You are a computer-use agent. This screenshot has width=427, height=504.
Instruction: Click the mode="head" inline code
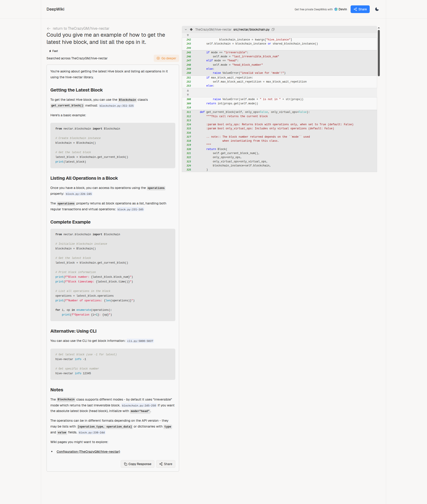pyautogui.click(x=140, y=411)
